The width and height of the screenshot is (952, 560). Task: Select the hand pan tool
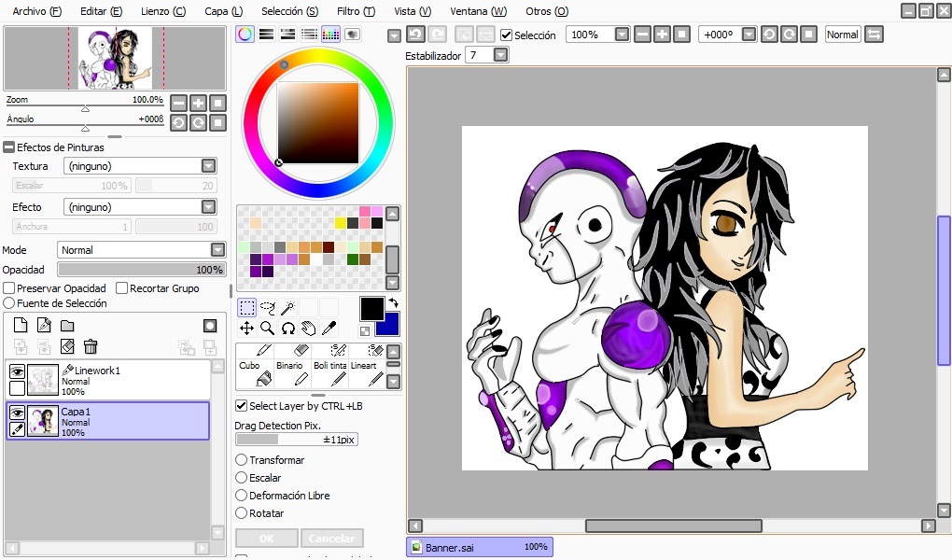point(308,329)
